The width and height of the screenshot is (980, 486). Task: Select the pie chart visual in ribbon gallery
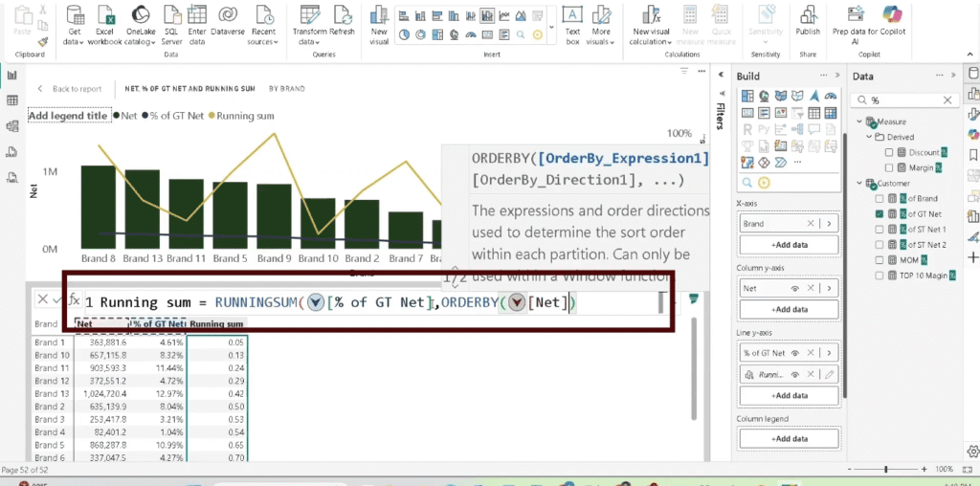tap(405, 35)
